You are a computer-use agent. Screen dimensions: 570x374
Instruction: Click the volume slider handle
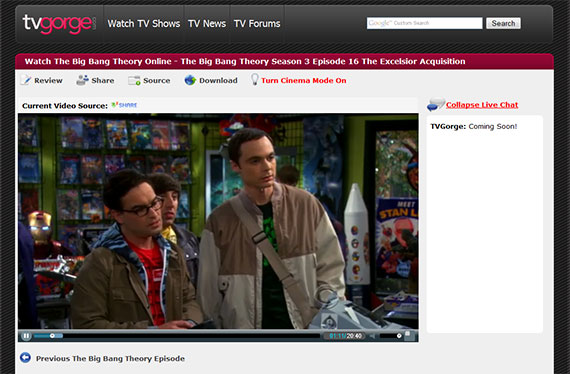(x=399, y=336)
